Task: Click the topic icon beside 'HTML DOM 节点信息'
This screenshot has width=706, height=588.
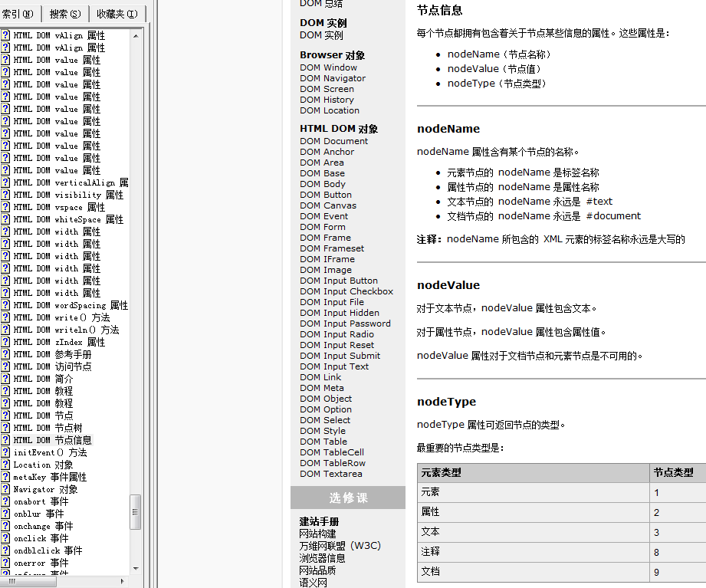Action: click(x=5, y=440)
